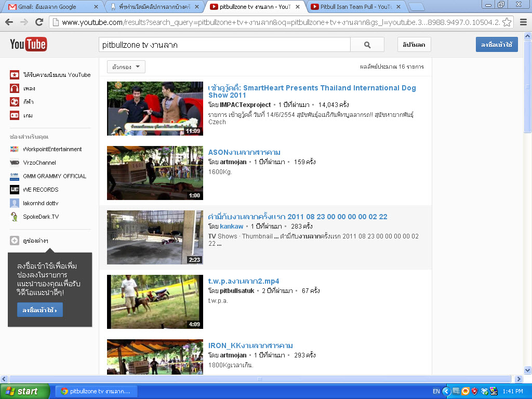Open the ASON video title link
Image resolution: width=532 pixels, height=399 pixels.
244,152
